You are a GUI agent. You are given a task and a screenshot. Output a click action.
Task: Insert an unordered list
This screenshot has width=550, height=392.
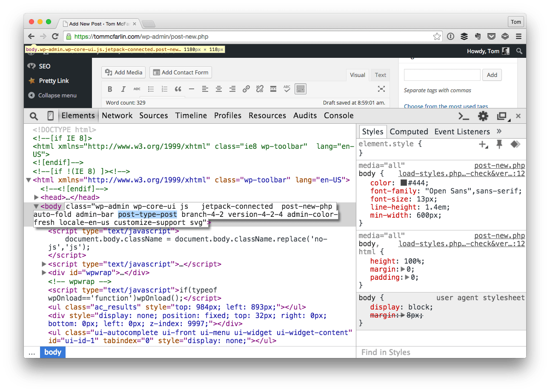coord(151,89)
